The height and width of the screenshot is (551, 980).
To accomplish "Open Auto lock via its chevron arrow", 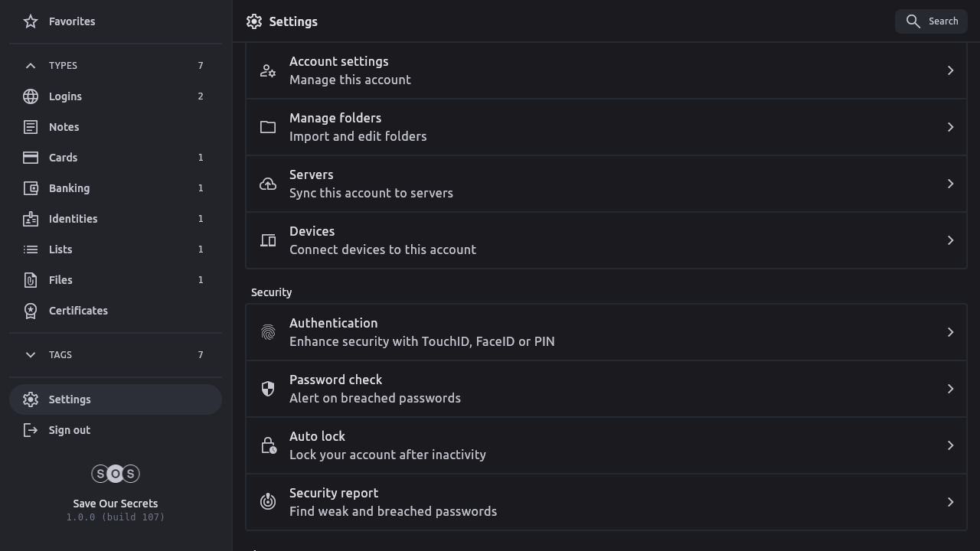I will 950,445.
